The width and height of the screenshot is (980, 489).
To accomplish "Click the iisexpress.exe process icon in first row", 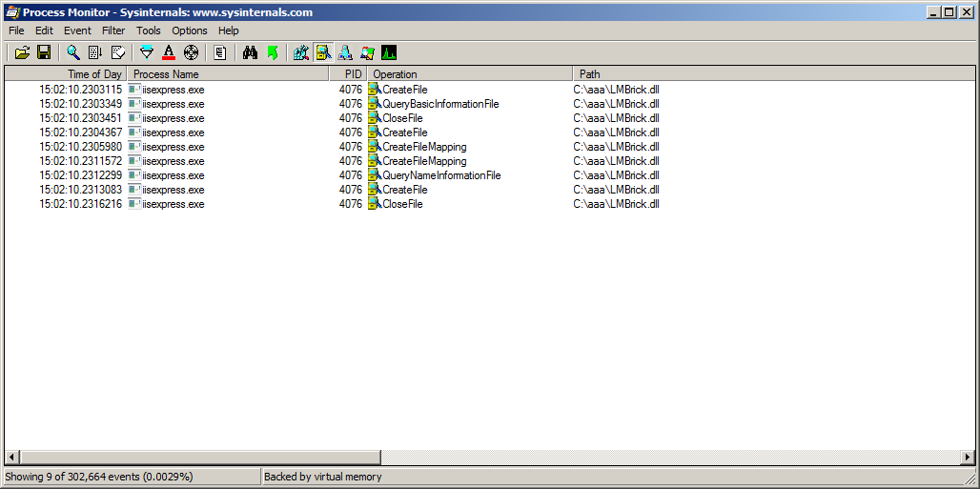I will (134, 90).
